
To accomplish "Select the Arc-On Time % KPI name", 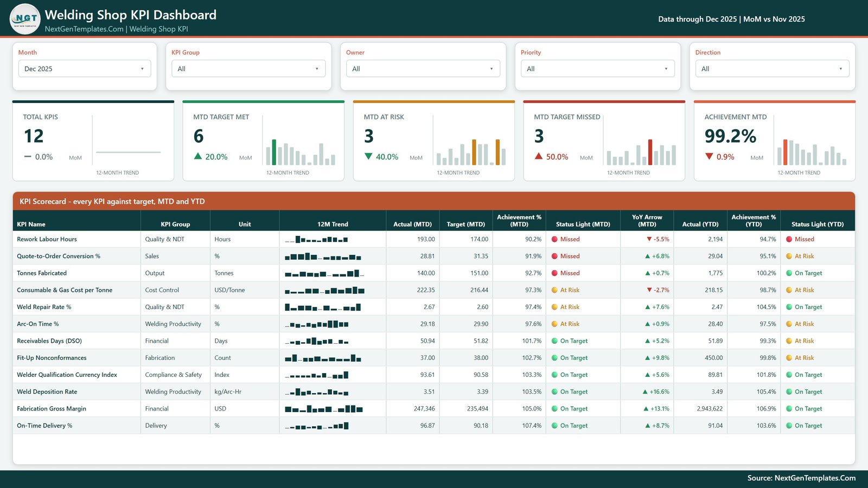I will (x=37, y=324).
